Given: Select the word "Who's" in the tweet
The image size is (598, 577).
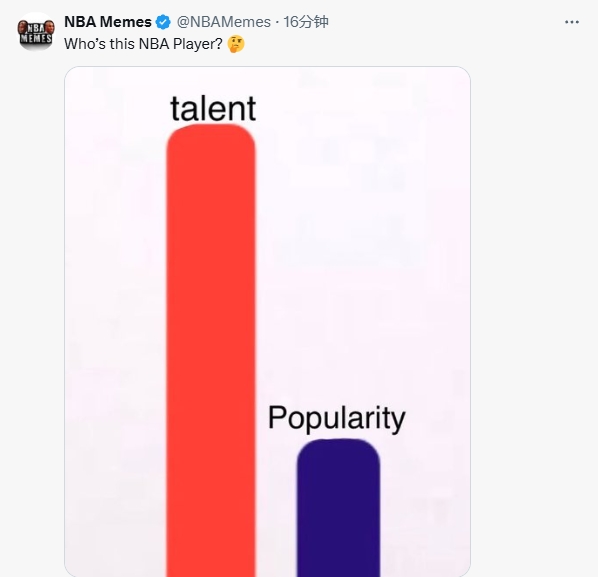Looking at the screenshot, I should 85,44.
